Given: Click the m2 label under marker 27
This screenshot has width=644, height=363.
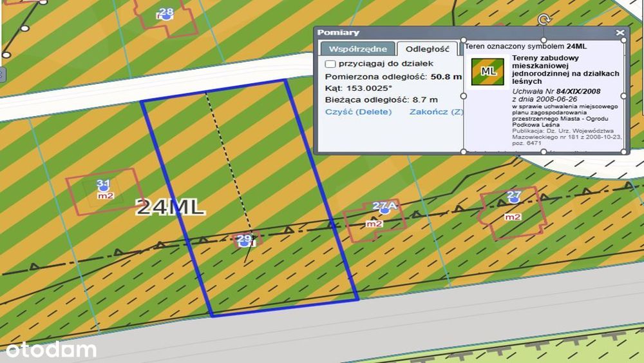Looking at the screenshot, I should point(513,217).
